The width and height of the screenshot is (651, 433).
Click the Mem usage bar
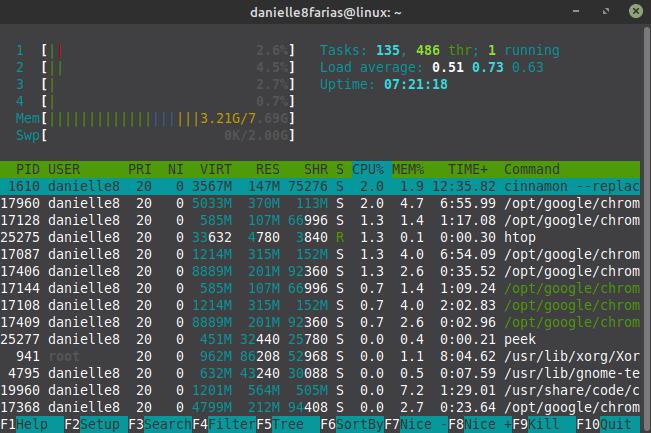click(x=156, y=118)
